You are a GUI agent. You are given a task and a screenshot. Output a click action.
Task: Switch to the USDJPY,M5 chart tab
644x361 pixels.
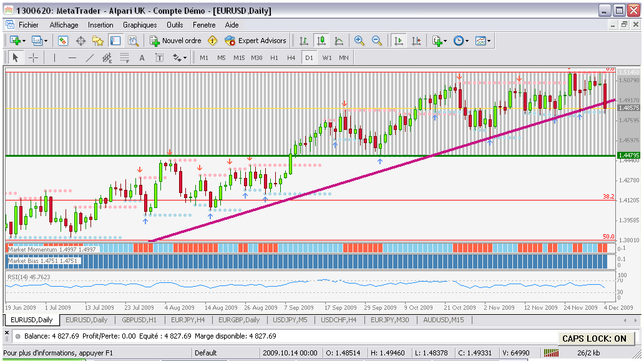(x=290, y=320)
